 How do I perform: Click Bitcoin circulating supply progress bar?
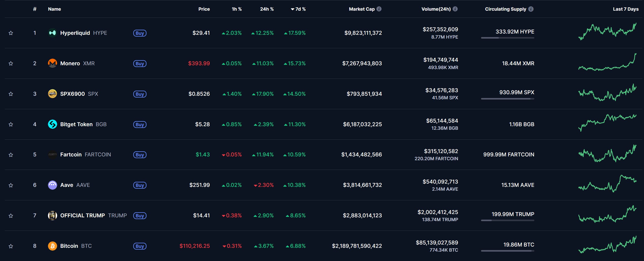point(507,251)
